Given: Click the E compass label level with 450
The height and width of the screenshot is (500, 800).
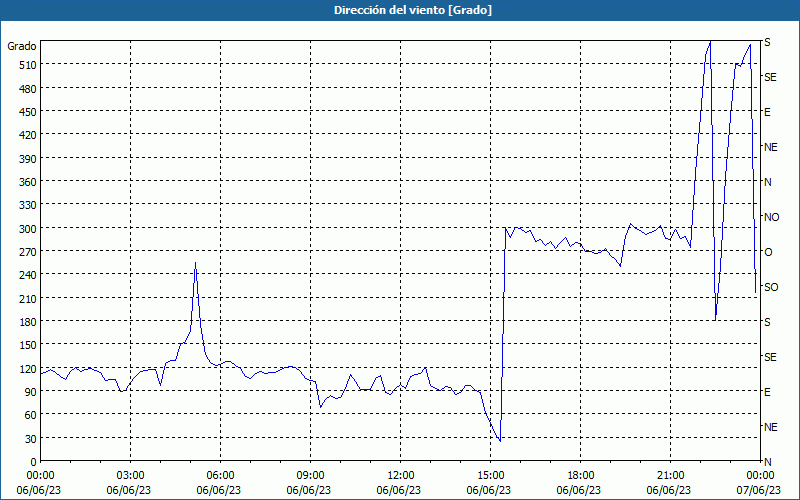Looking at the screenshot, I should coord(767,112).
